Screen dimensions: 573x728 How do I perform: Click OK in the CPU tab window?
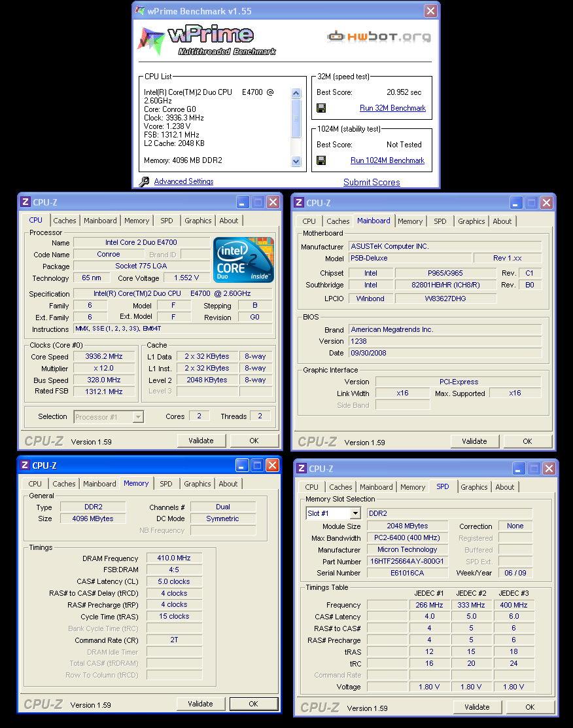click(x=254, y=441)
